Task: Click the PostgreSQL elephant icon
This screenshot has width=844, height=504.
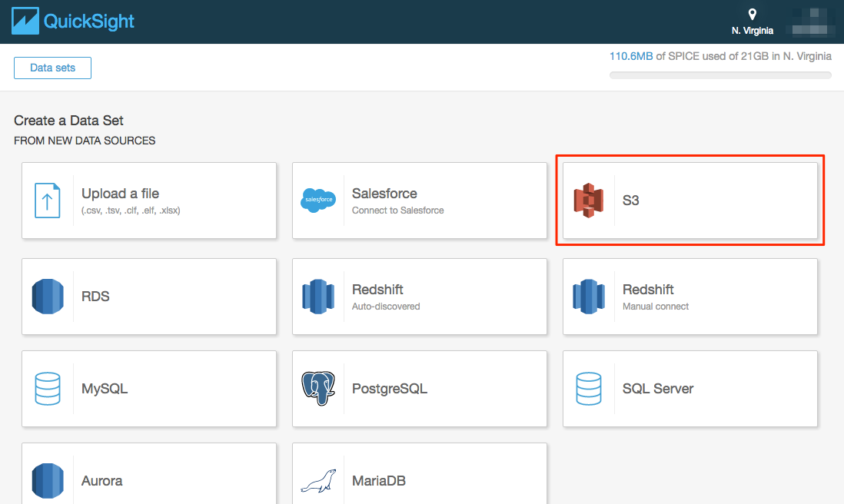Action: click(x=319, y=389)
